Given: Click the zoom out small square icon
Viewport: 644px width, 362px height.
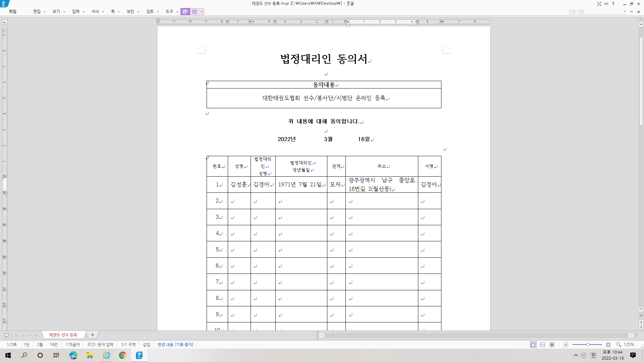Looking at the screenshot, I should pos(566,345).
